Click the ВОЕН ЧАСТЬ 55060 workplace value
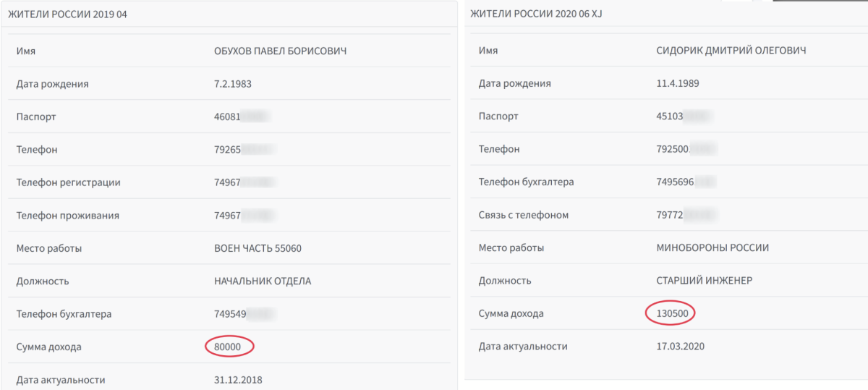Screen dimensions: 868x390 click(x=258, y=248)
